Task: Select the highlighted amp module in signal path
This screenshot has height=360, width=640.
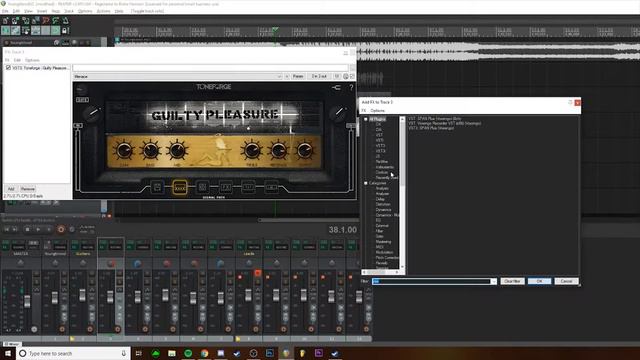Action: (180, 187)
